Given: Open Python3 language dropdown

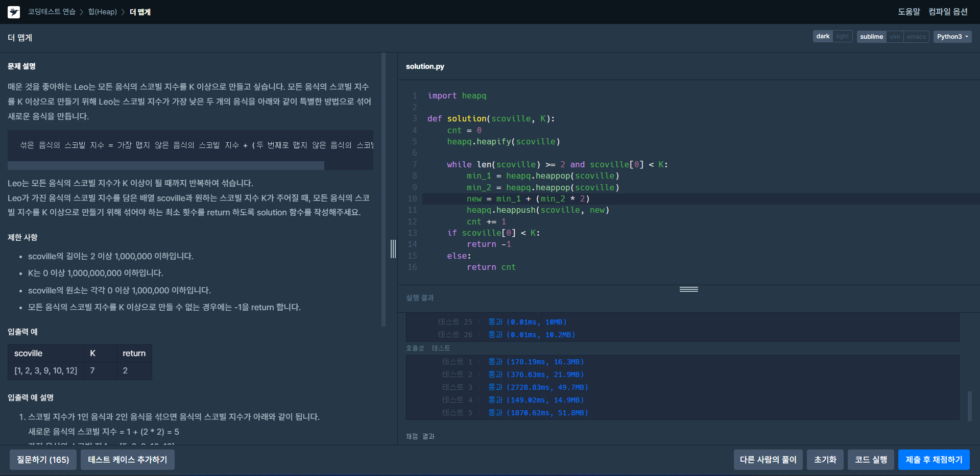Looking at the screenshot, I should click(x=952, y=36).
